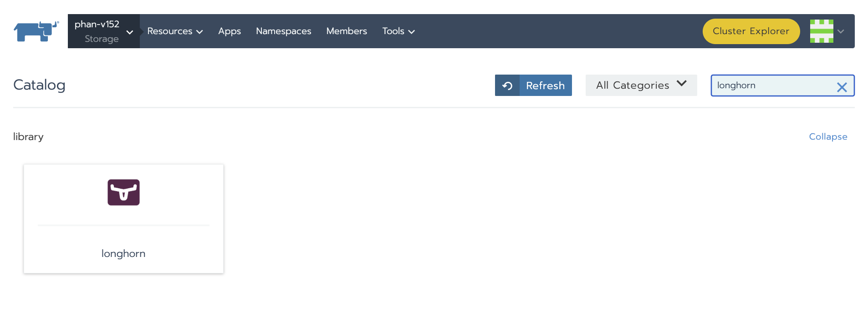Image resolution: width=868 pixels, height=332 pixels.
Task: Open the Namespaces tab
Action: click(283, 31)
